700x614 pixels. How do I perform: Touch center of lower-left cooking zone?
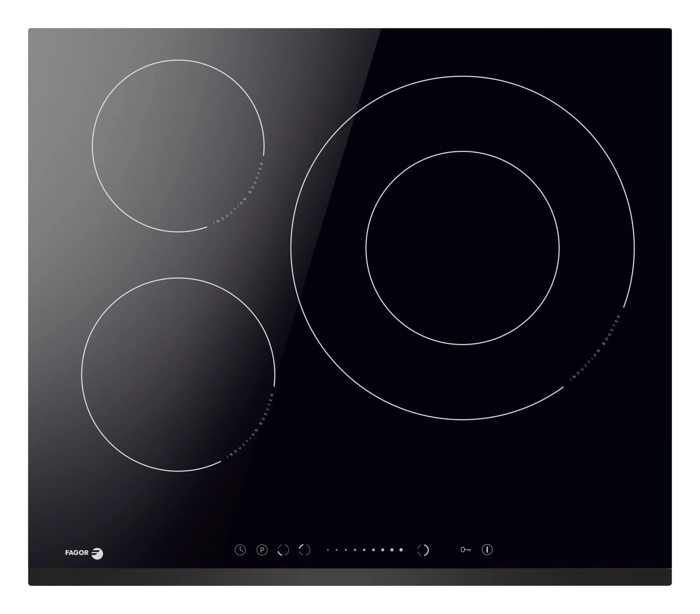click(178, 375)
